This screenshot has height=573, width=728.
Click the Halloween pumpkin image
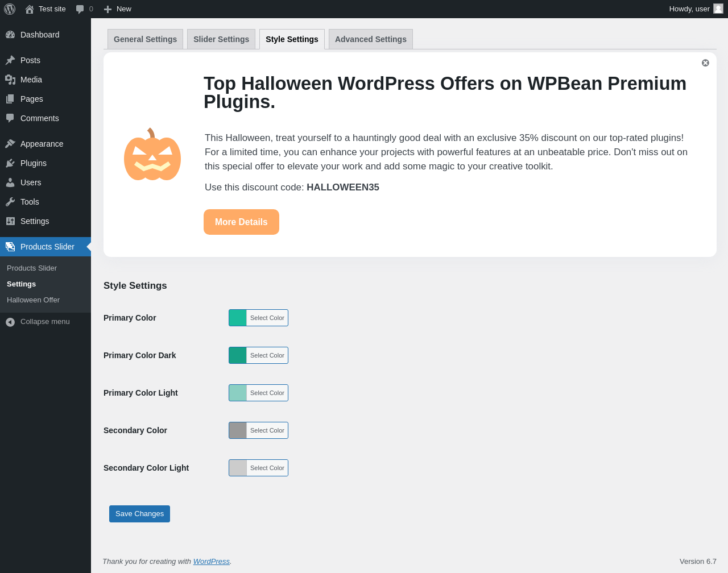(152, 154)
